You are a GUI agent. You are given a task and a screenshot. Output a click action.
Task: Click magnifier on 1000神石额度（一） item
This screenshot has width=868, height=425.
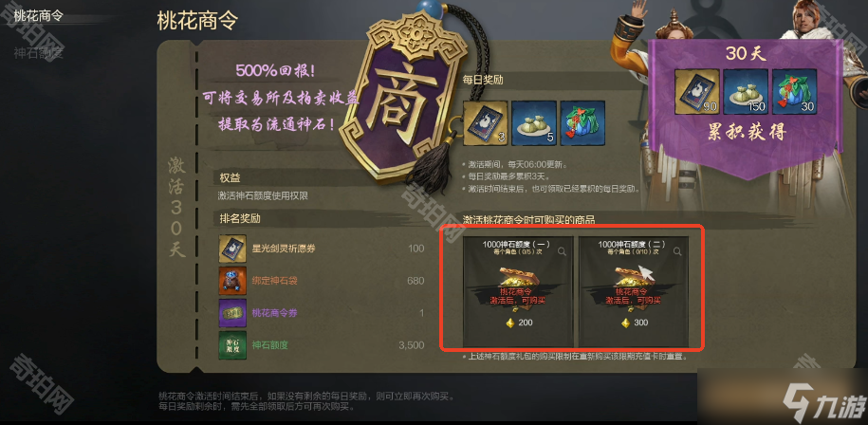(x=562, y=251)
